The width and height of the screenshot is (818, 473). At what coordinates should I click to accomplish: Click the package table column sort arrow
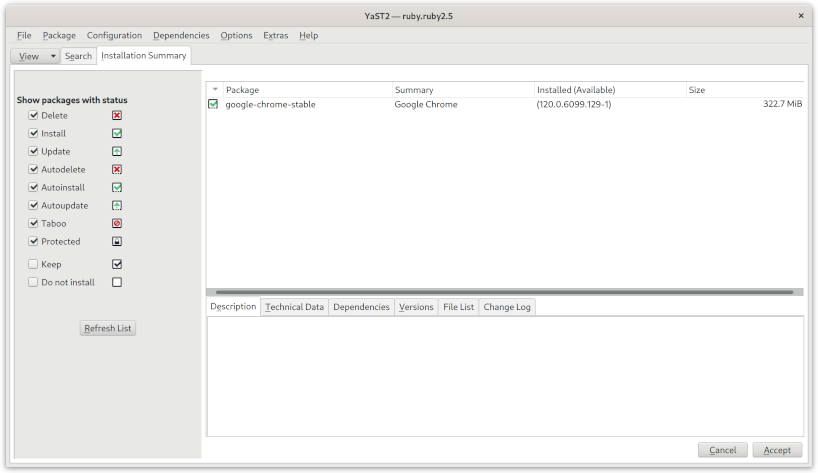coord(214,90)
